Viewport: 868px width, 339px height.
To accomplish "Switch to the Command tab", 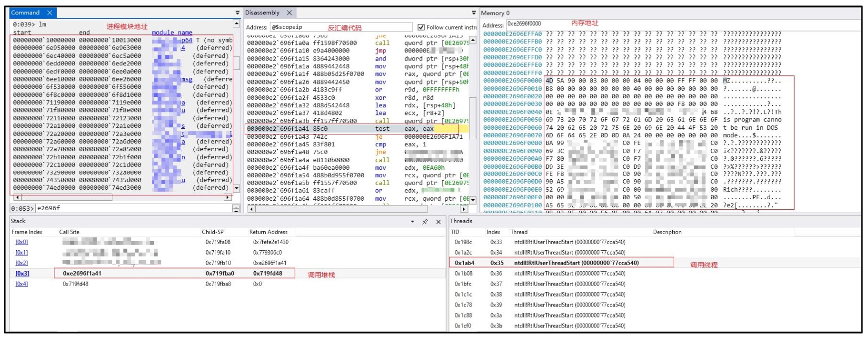I will (x=25, y=12).
